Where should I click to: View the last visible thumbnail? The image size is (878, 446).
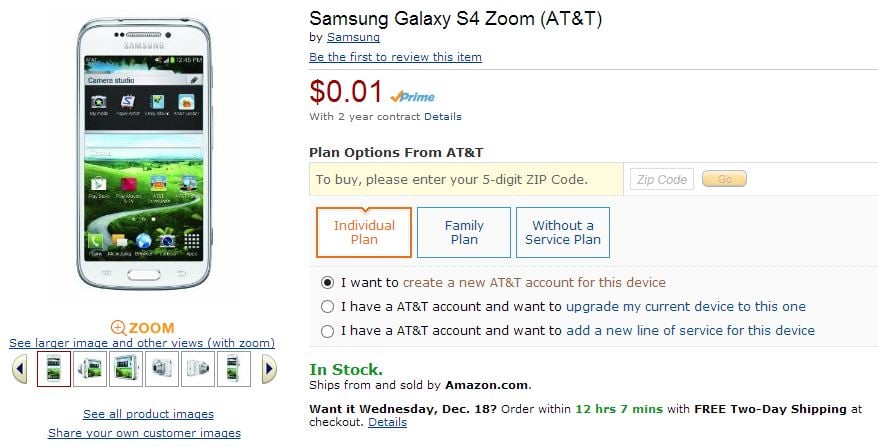click(234, 369)
